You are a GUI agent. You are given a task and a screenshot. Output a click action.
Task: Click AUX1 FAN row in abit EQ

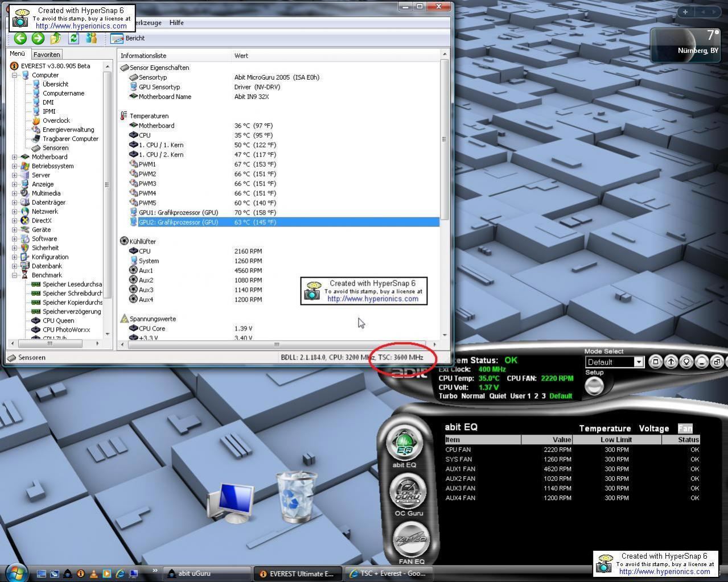coord(572,469)
